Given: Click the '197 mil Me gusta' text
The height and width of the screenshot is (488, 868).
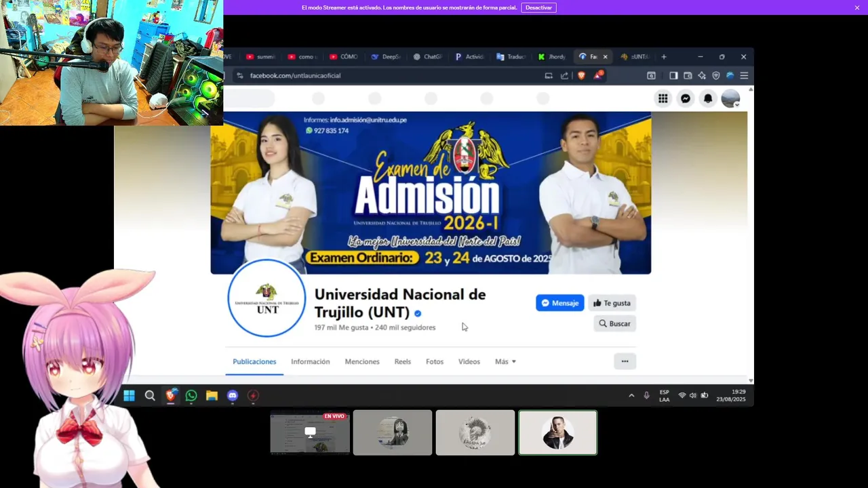Looking at the screenshot, I should pyautogui.click(x=341, y=327).
